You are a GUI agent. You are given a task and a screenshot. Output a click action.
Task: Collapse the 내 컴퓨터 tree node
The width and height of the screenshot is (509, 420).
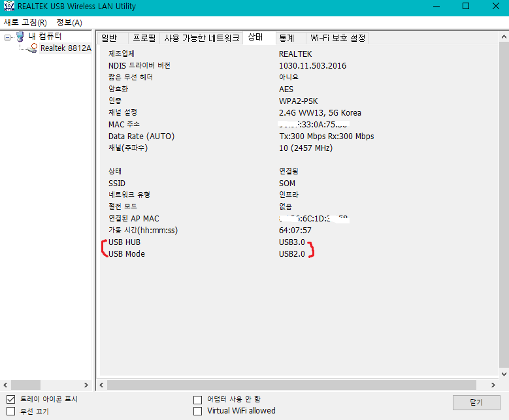[x=7, y=38]
